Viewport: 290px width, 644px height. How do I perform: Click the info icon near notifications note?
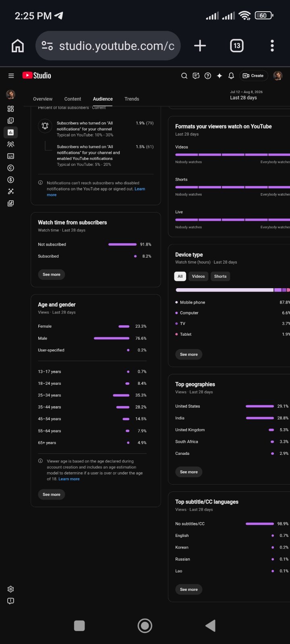click(x=40, y=183)
